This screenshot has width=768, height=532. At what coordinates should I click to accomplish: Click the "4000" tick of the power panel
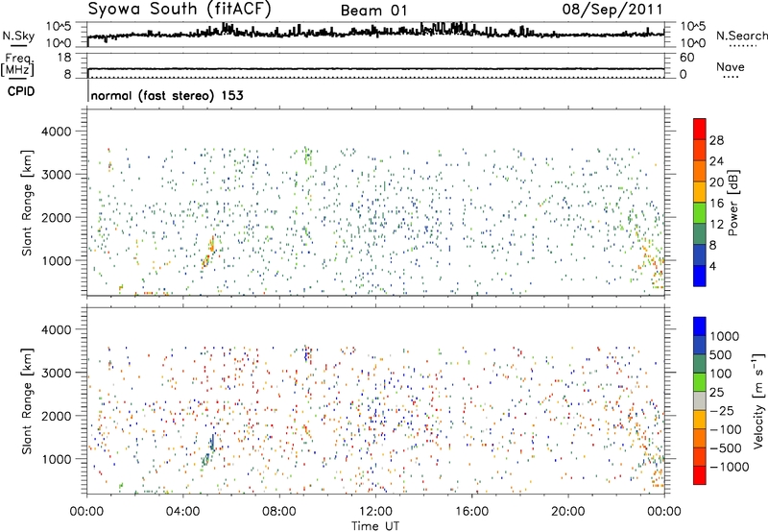tap(56, 132)
